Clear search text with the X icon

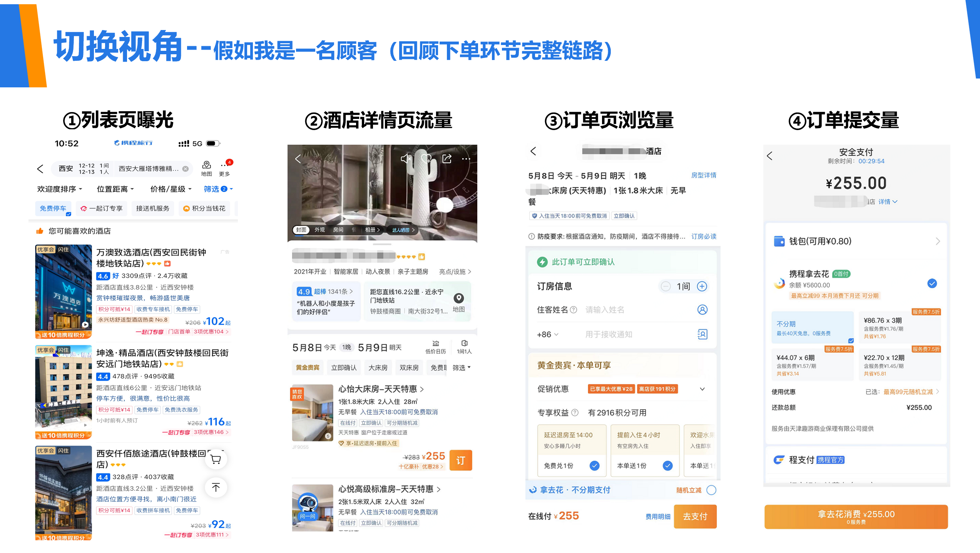tap(186, 169)
